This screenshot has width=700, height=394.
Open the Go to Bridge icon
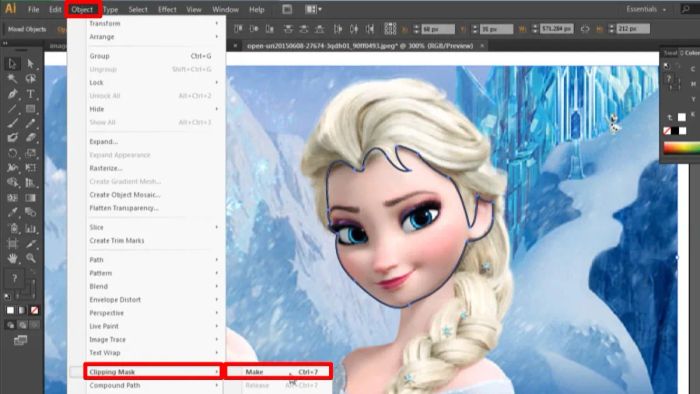[287, 9]
